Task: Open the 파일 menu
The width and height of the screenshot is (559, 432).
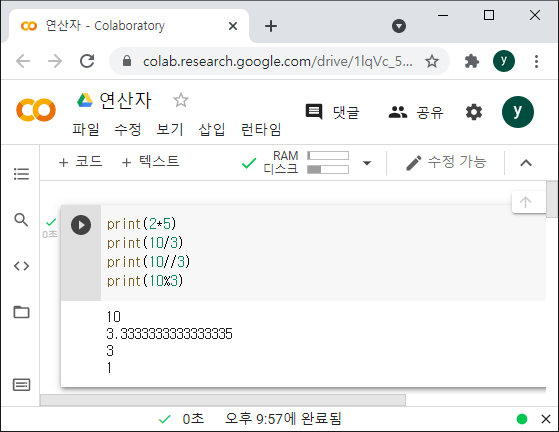Action: coord(86,129)
